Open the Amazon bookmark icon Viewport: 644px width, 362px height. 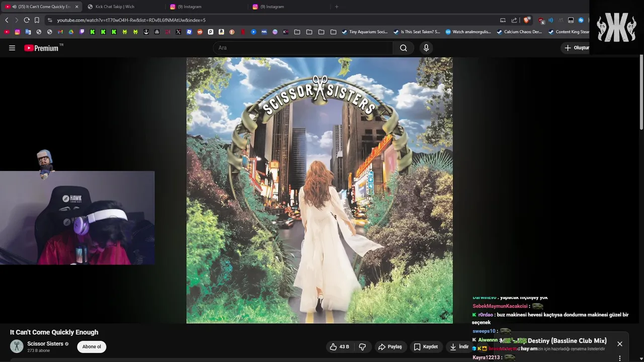point(221,32)
